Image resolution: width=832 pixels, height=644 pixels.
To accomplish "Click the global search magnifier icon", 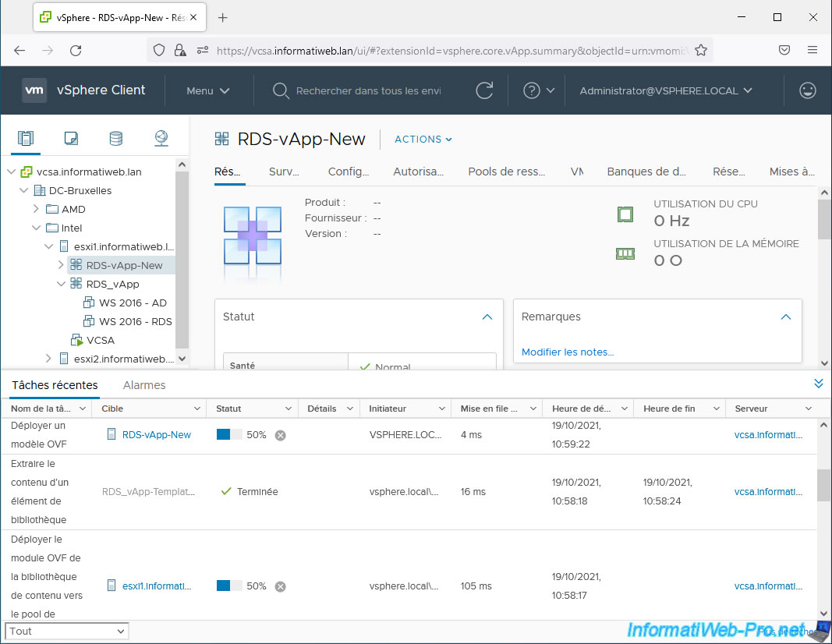I will coord(281,90).
